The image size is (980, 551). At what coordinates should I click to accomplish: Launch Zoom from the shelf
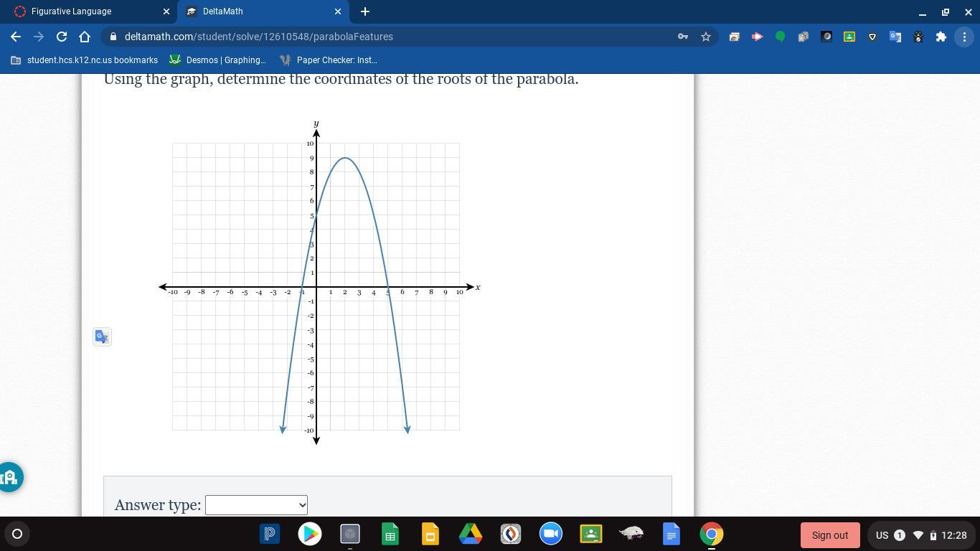pyautogui.click(x=551, y=534)
